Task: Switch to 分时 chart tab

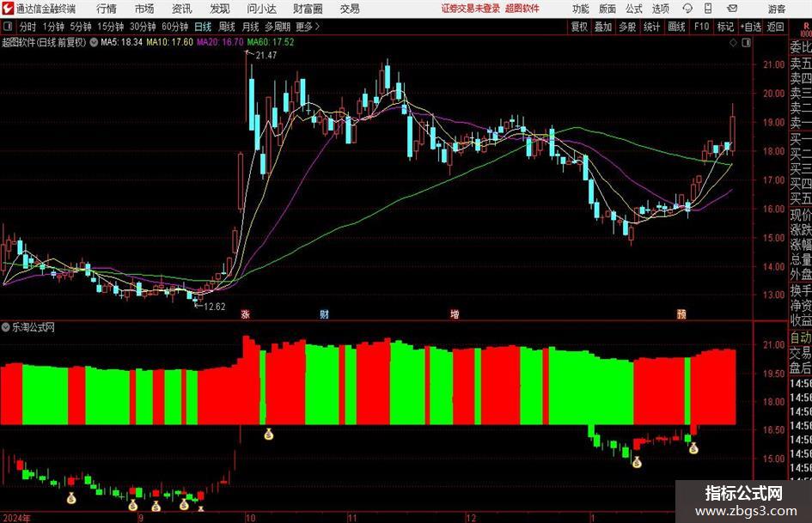Action: click(28, 27)
